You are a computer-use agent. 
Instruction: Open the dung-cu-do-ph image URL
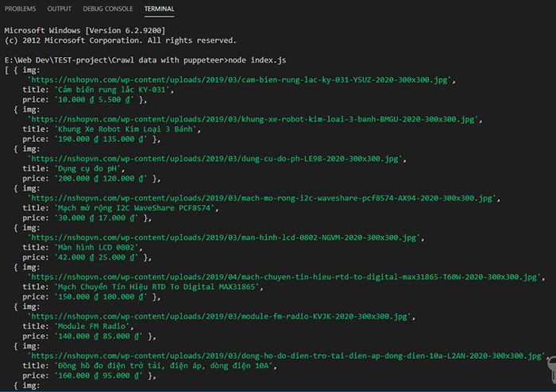point(215,159)
